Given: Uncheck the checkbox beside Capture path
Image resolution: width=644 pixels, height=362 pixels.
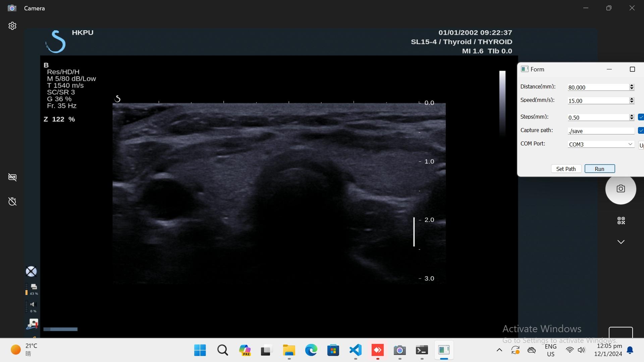Looking at the screenshot, I should pos(641,130).
